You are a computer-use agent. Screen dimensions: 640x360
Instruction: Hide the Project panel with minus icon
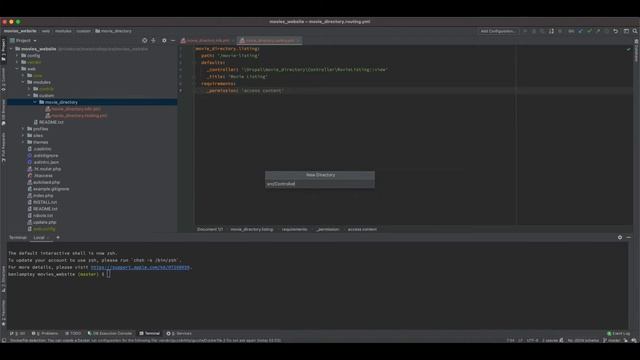pyautogui.click(x=173, y=40)
